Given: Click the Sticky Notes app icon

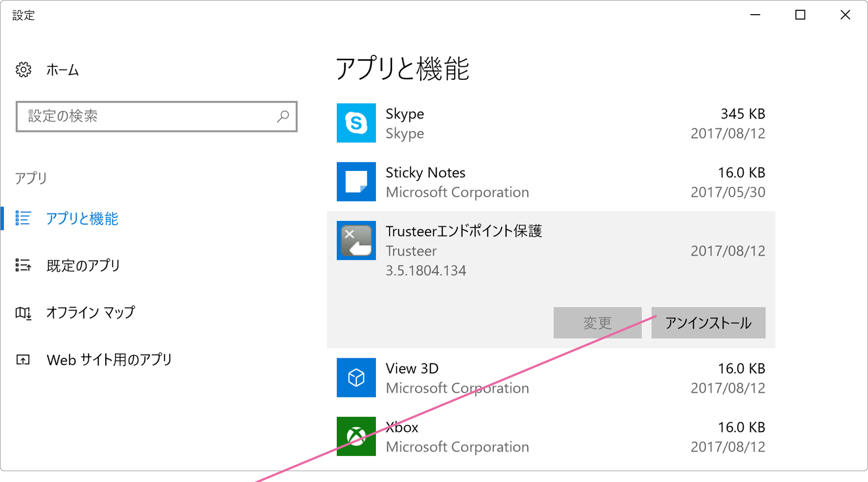Looking at the screenshot, I should pos(356,182).
